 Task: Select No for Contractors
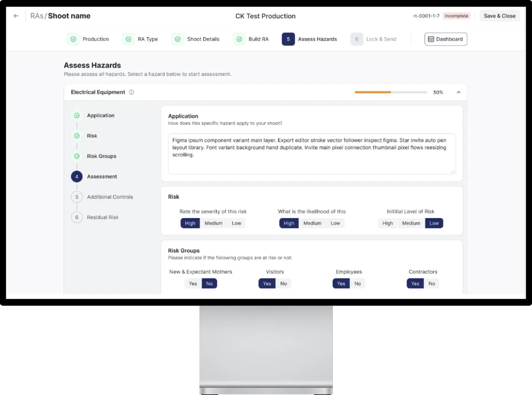click(x=432, y=284)
